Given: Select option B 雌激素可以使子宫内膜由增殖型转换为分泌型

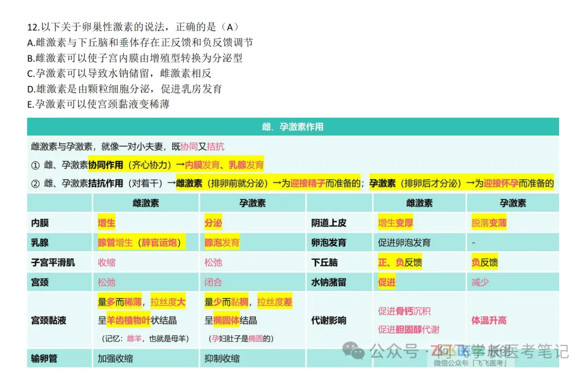Looking at the screenshot, I should pyautogui.click(x=134, y=58).
